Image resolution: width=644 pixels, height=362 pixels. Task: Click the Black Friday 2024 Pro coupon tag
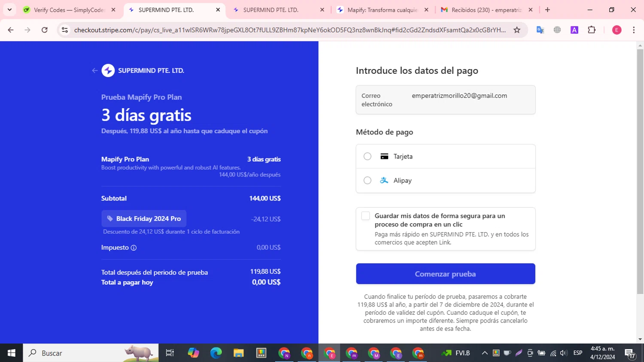[144, 219]
